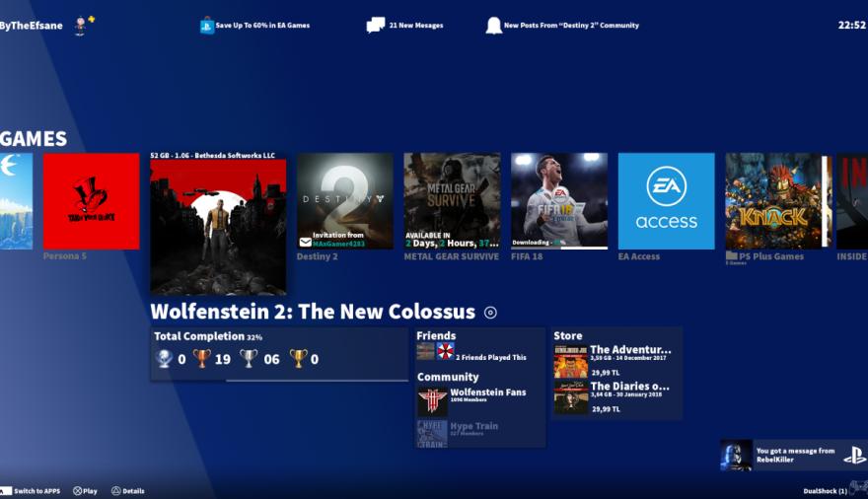Open the EA Access tile

pos(666,201)
